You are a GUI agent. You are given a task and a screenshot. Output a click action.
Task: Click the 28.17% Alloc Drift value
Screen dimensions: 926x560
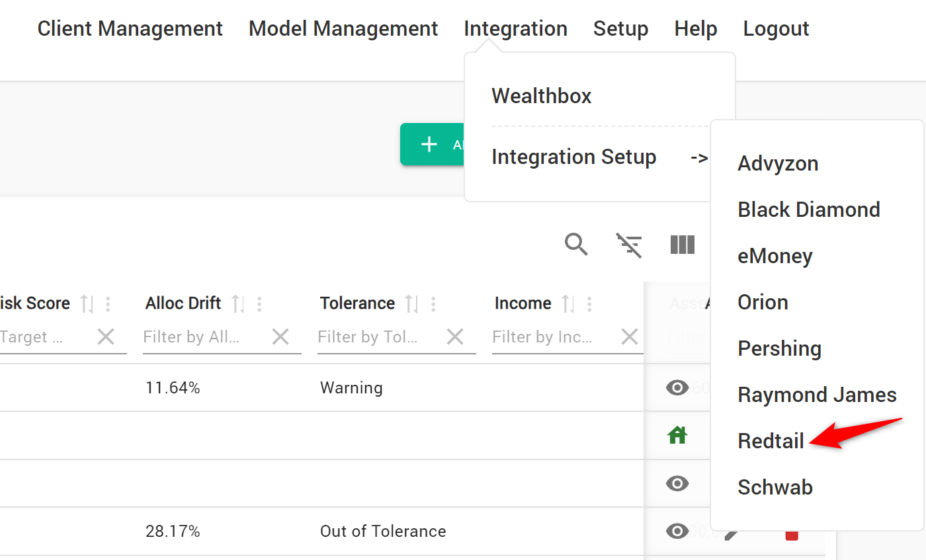(x=173, y=531)
